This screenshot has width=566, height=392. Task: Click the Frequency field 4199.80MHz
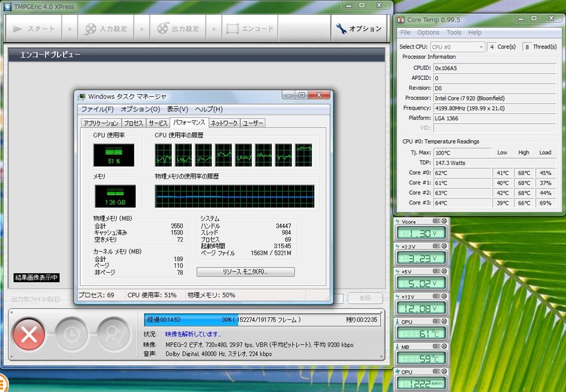pos(495,108)
